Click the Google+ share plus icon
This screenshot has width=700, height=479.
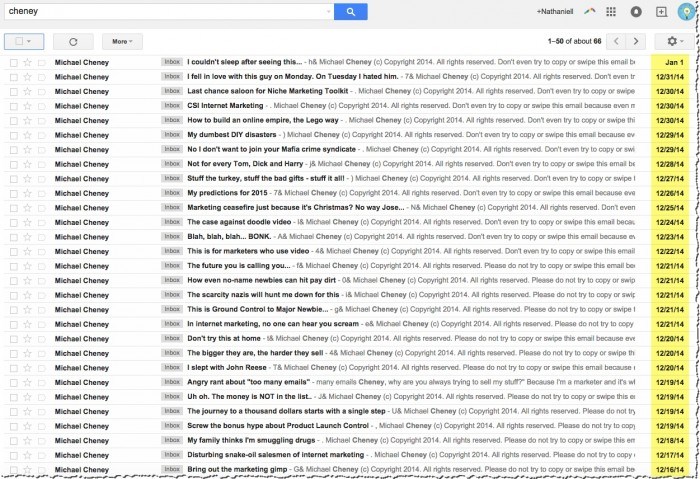(661, 12)
